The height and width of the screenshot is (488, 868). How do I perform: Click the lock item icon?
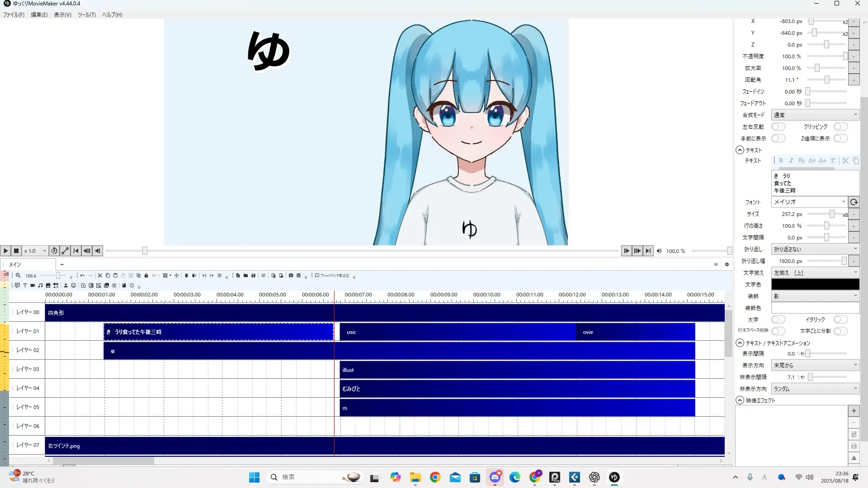pos(146,275)
